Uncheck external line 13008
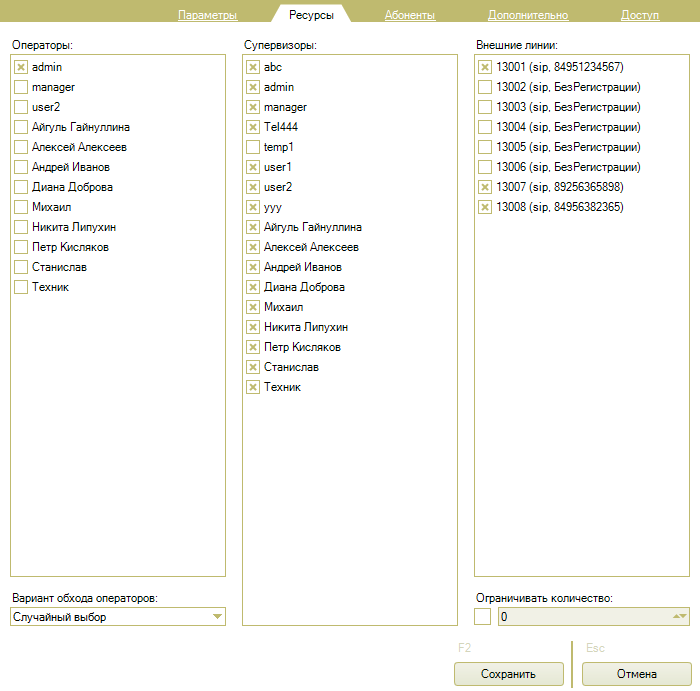This screenshot has width=700, height=691. click(x=485, y=207)
